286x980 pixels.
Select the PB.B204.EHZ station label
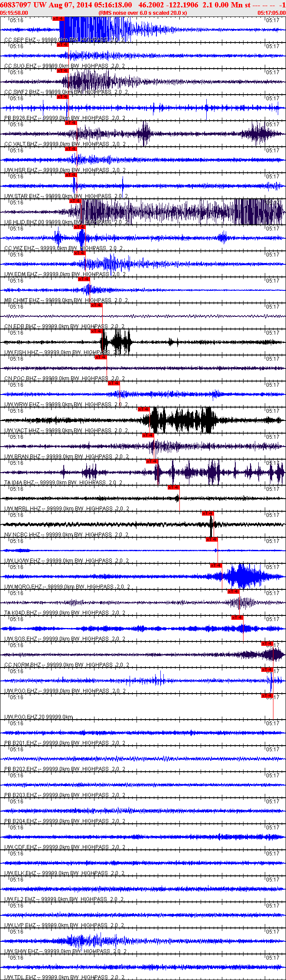[x=65, y=821]
